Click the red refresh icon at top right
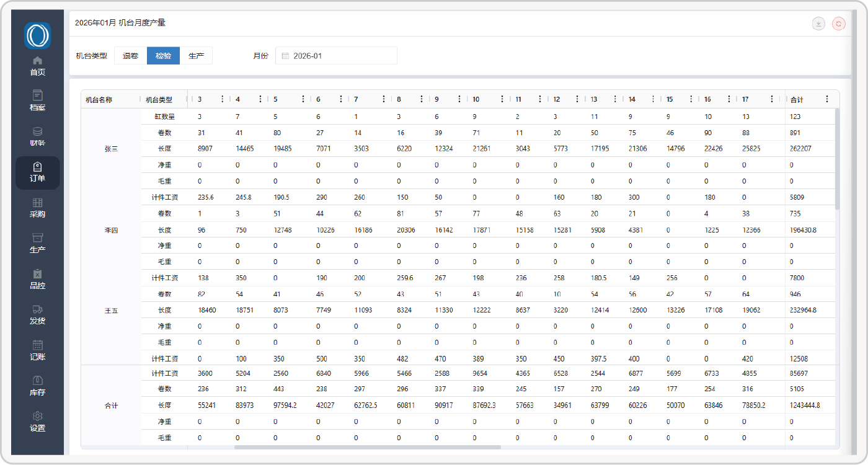 pyautogui.click(x=839, y=24)
